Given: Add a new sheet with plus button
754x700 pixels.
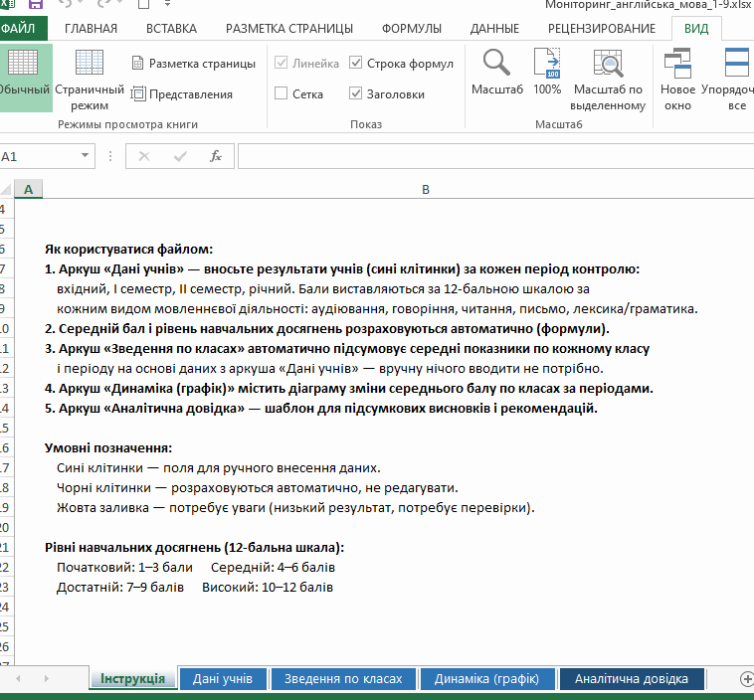Looking at the screenshot, I should click(x=746, y=679).
